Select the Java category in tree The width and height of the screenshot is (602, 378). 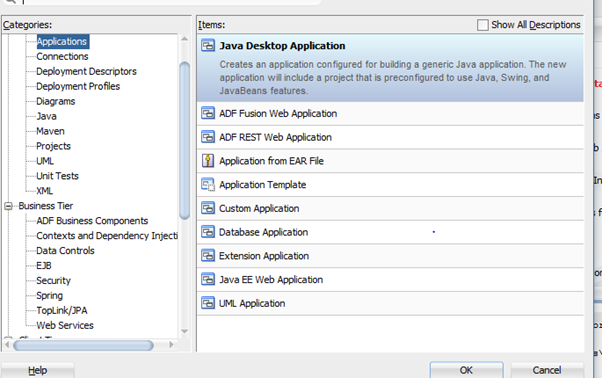click(x=46, y=116)
